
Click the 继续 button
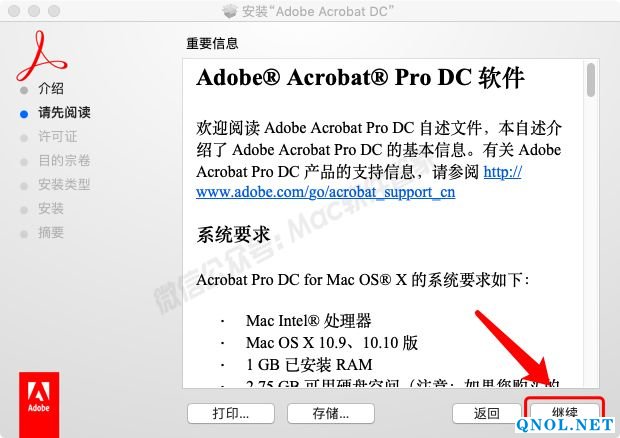(565, 413)
